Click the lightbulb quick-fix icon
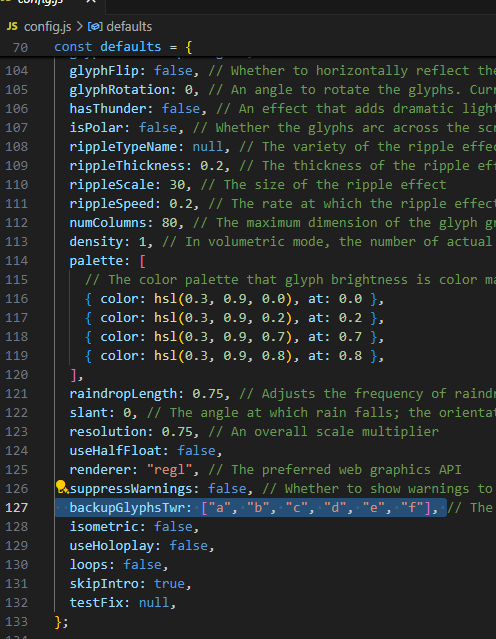 coord(61,487)
